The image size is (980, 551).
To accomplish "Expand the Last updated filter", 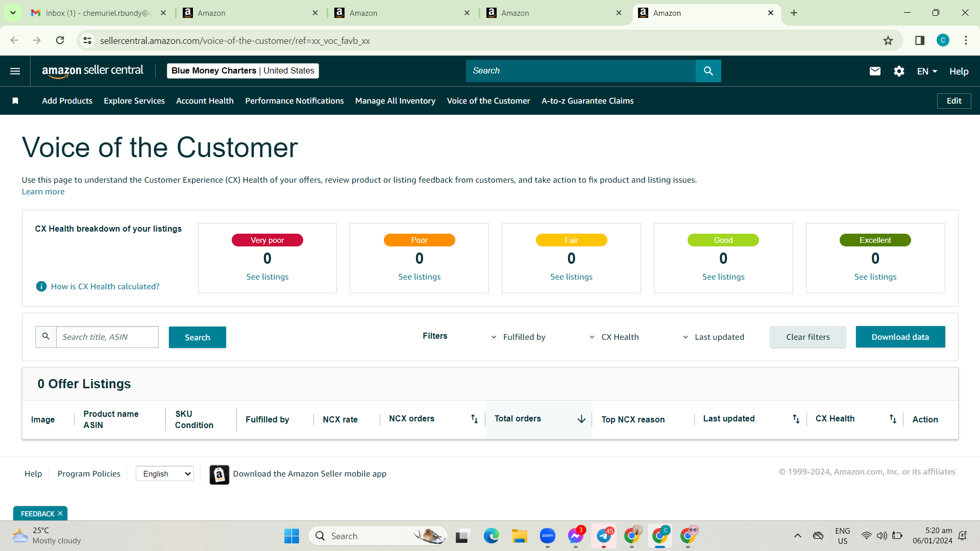I will [713, 337].
